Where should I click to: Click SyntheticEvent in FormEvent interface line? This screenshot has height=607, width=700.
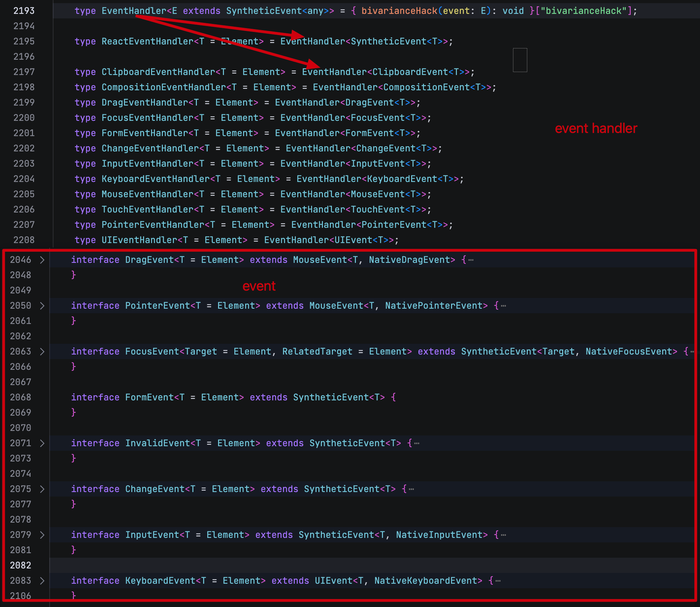(331, 397)
